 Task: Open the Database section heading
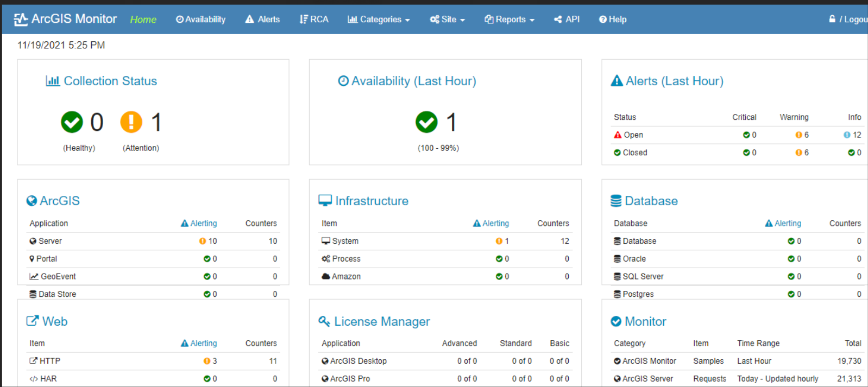click(x=651, y=201)
